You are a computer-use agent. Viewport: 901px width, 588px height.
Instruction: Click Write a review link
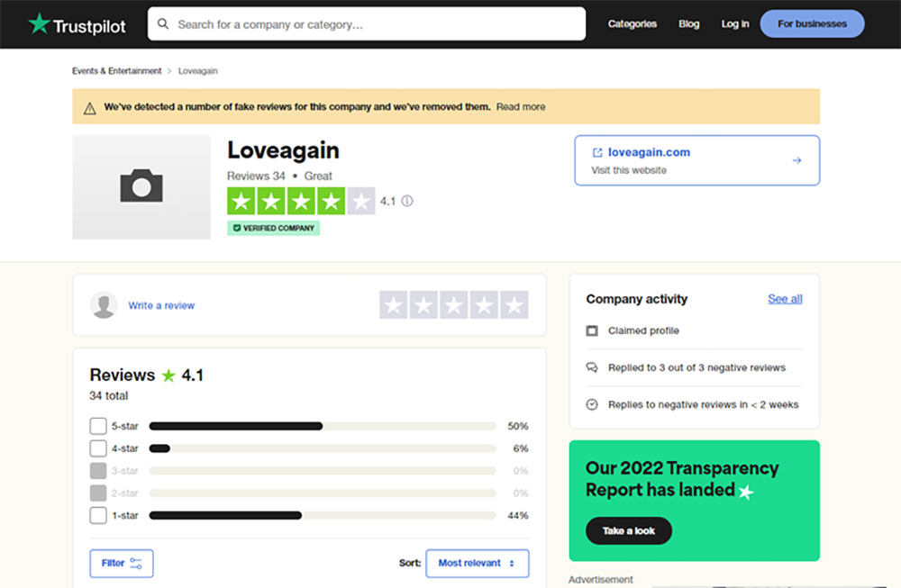161,305
